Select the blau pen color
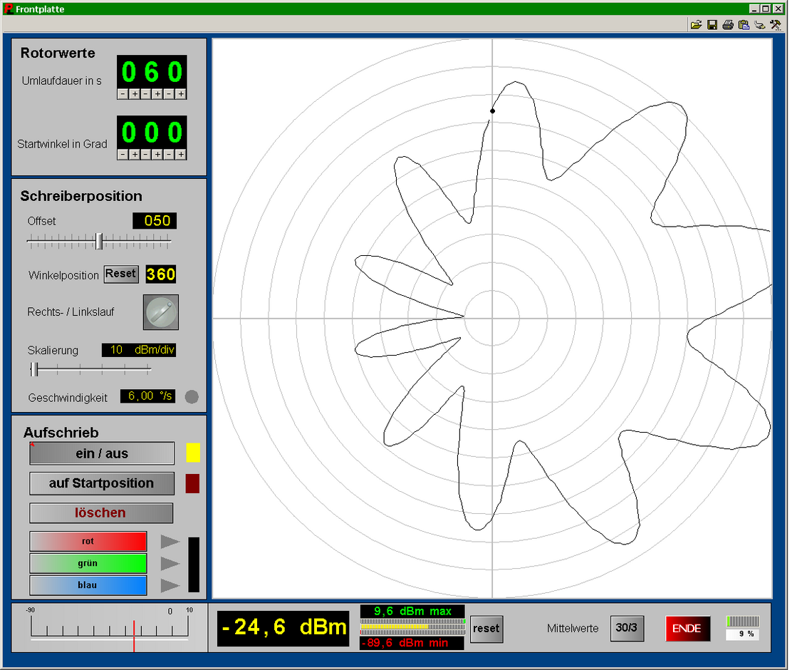 pyautogui.click(x=88, y=585)
